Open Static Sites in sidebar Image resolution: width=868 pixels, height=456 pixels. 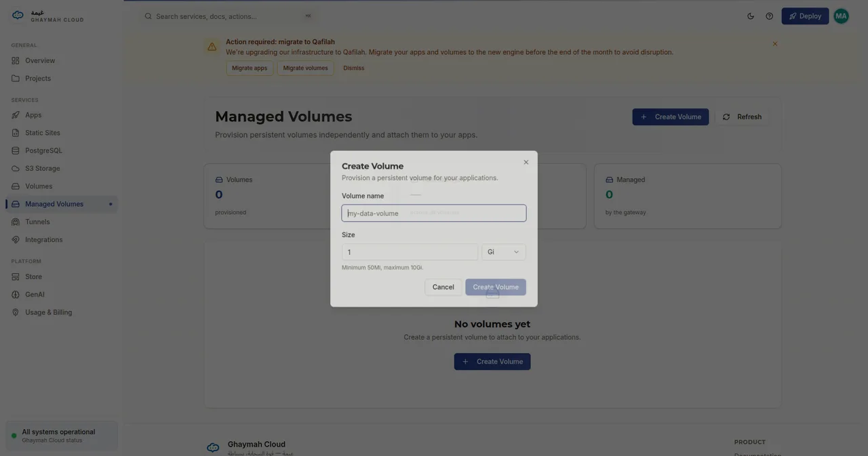62,133
